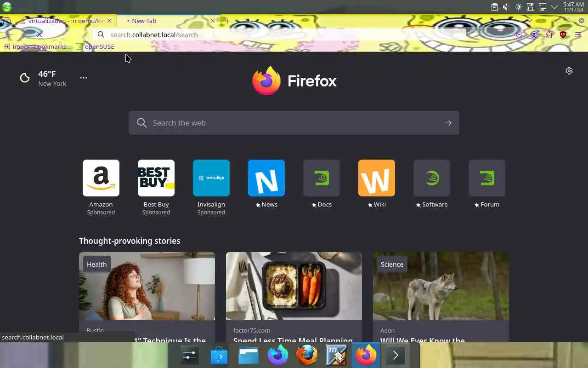Click the search submit arrow button
Screen dimensions: 588x368
[448, 123]
